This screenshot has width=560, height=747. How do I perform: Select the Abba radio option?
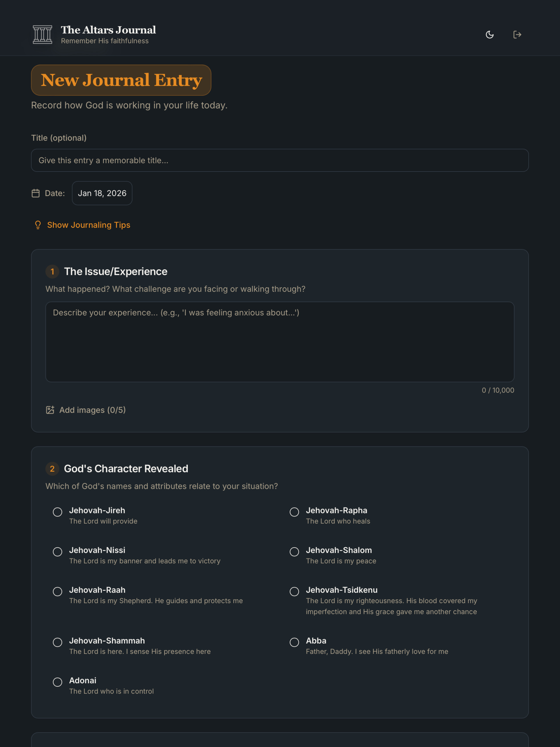[x=294, y=642]
